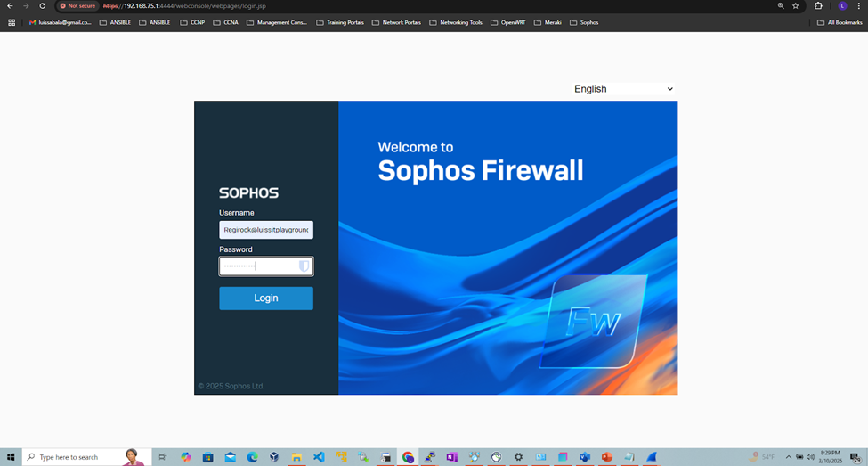Expand the CCNP bookmarks folder
The height and width of the screenshot is (466, 868).
192,22
